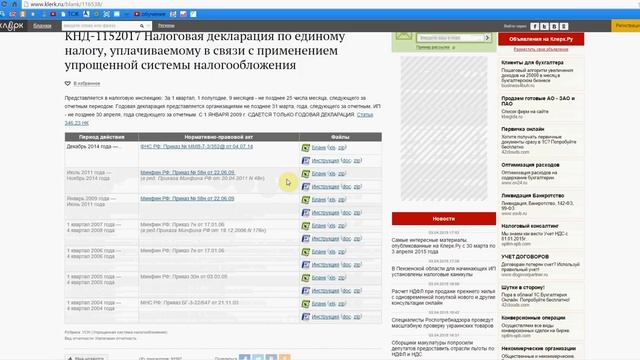This screenshot has width=640, height=360.
Task: Click the green Бланк icon in 1 квартал 2007 row
Action: [x=306, y=226]
